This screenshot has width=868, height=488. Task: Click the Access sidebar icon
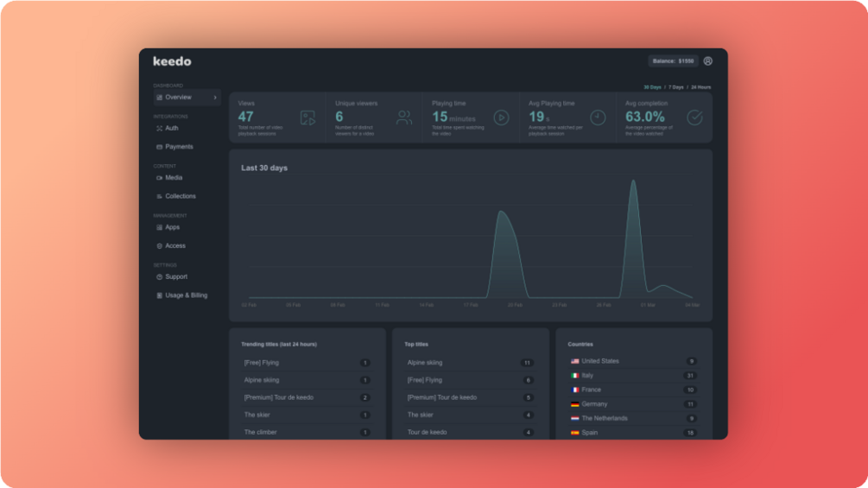click(x=160, y=245)
